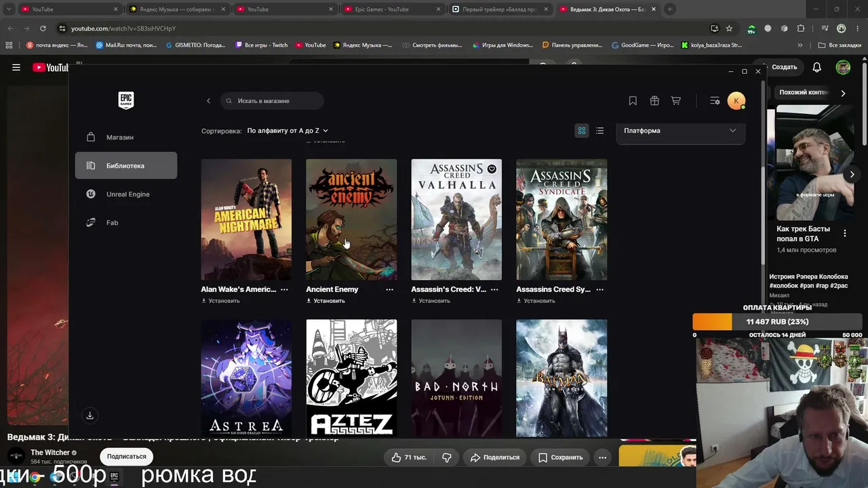Click the Chrome address bar URL
868x488 pixels.
(123, 28)
